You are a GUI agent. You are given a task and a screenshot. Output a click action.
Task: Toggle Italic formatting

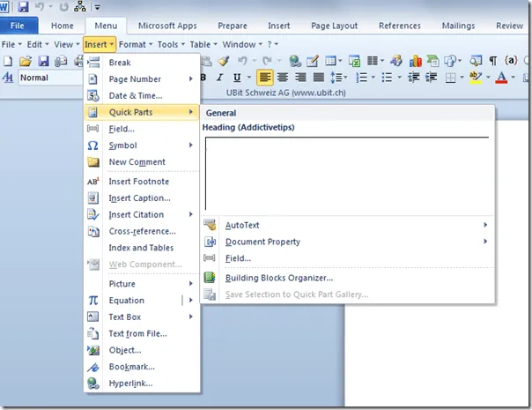(220, 78)
